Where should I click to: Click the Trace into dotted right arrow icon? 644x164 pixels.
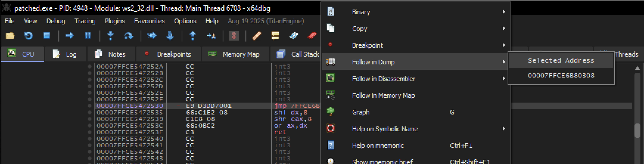(x=152, y=36)
